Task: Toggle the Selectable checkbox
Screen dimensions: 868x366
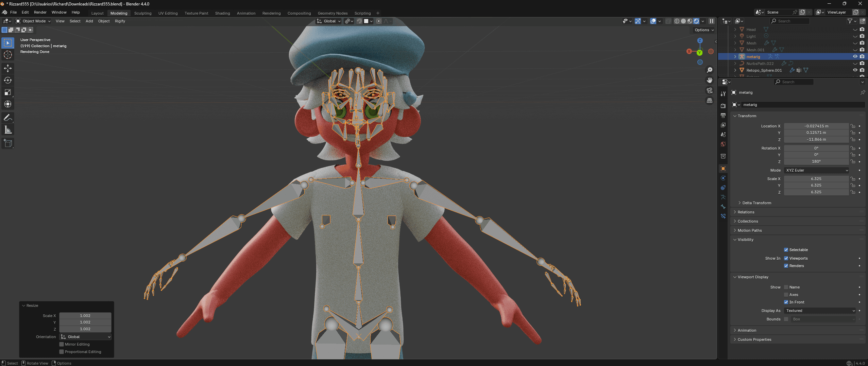Action: click(786, 250)
